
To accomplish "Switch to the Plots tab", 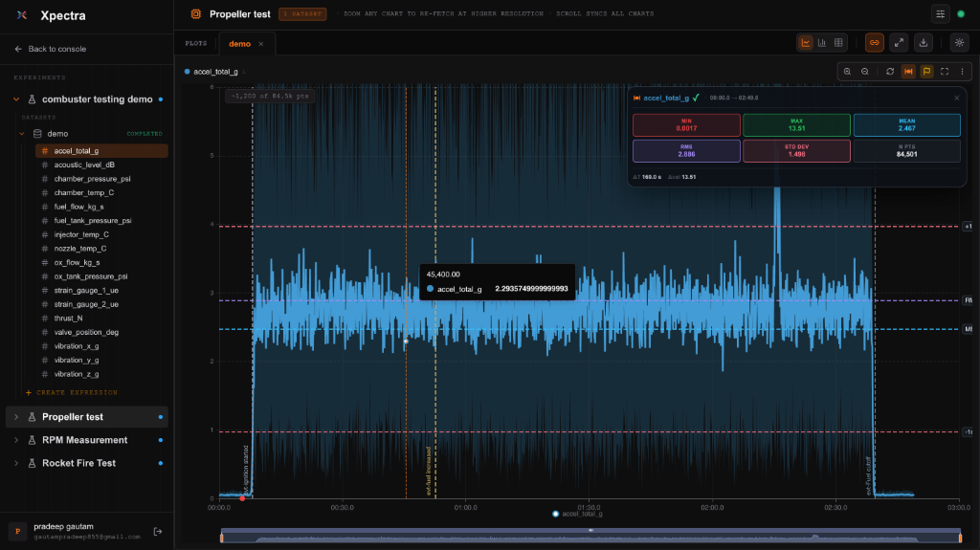I will tap(195, 44).
